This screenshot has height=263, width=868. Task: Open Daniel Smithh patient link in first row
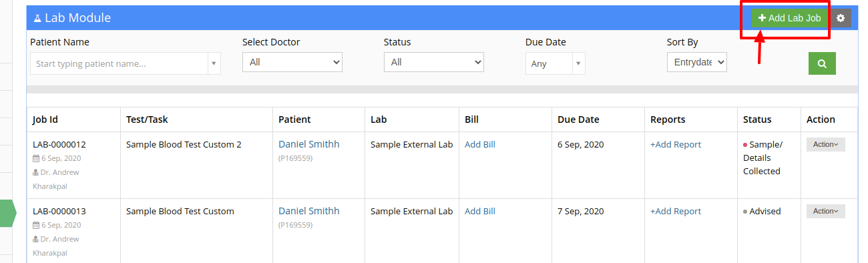pos(309,144)
